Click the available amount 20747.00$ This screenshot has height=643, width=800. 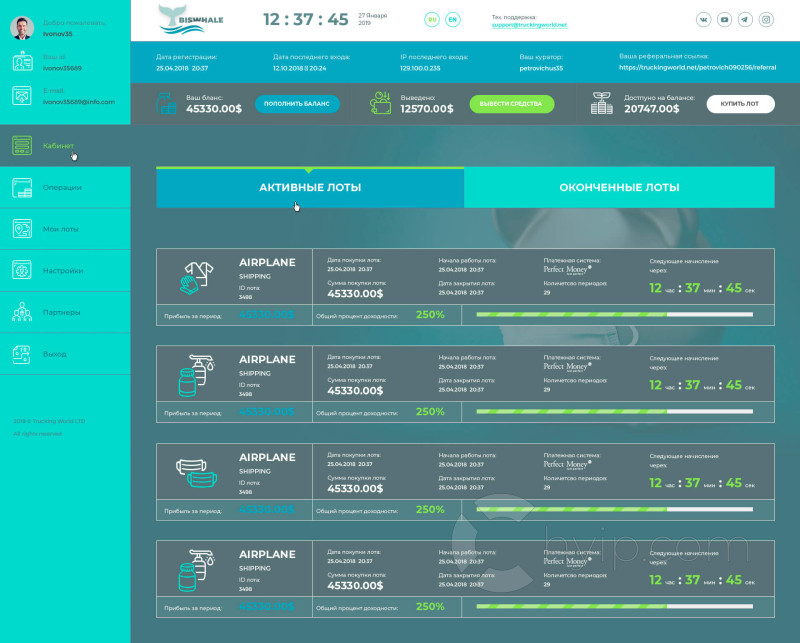[x=652, y=109]
